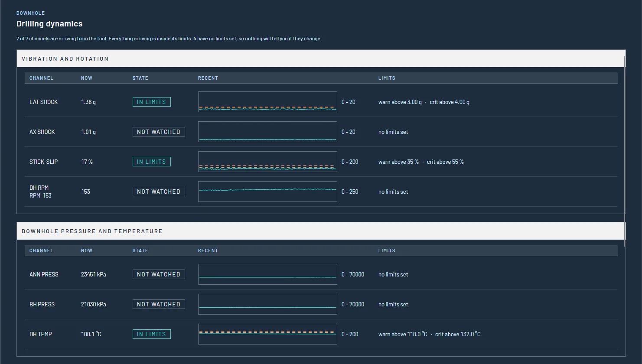Image resolution: width=642 pixels, height=364 pixels.
Task: Select the BH PRESS channel name
Action: point(42,304)
